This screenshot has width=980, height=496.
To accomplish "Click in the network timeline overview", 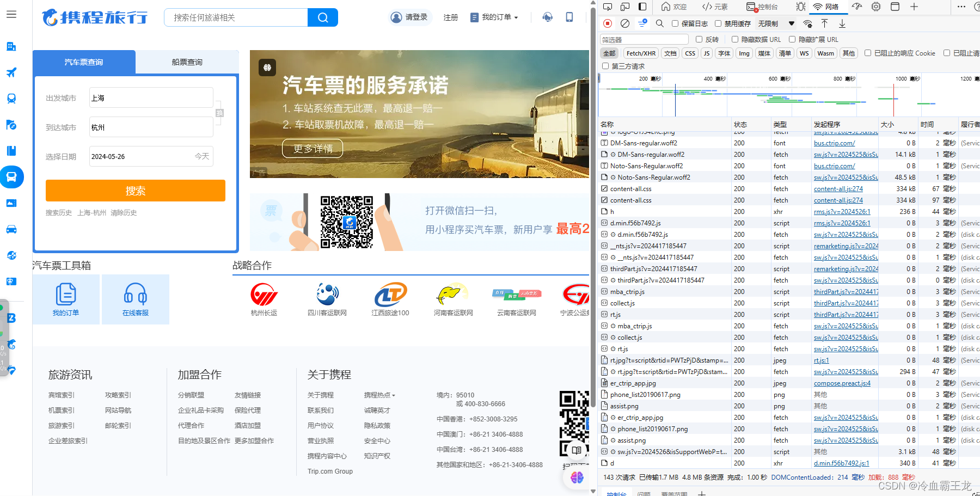I will pos(789,95).
